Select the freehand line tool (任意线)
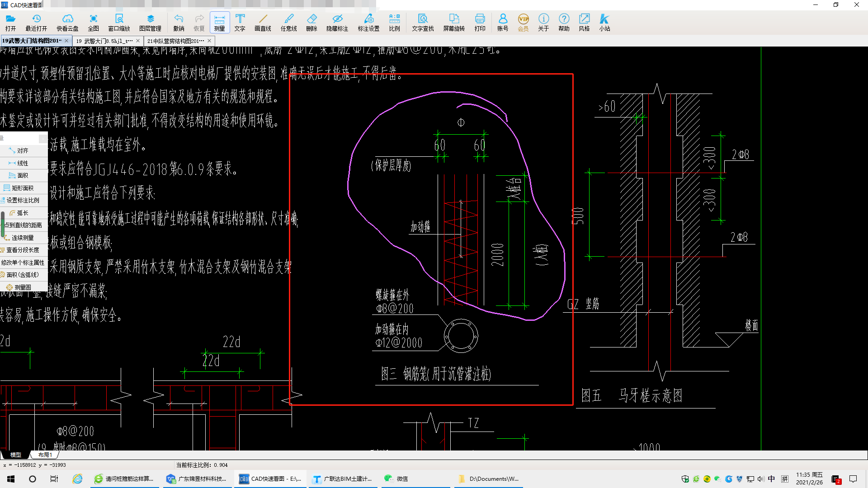 288,22
